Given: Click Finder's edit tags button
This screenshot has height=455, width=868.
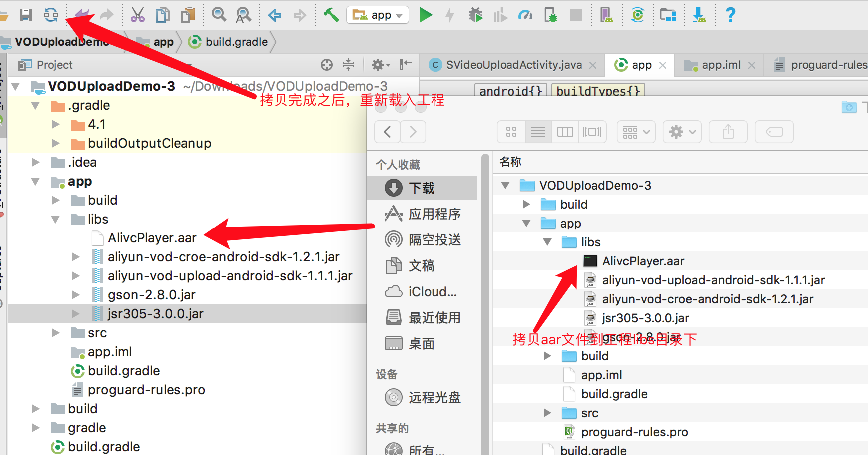Looking at the screenshot, I should tap(774, 132).
